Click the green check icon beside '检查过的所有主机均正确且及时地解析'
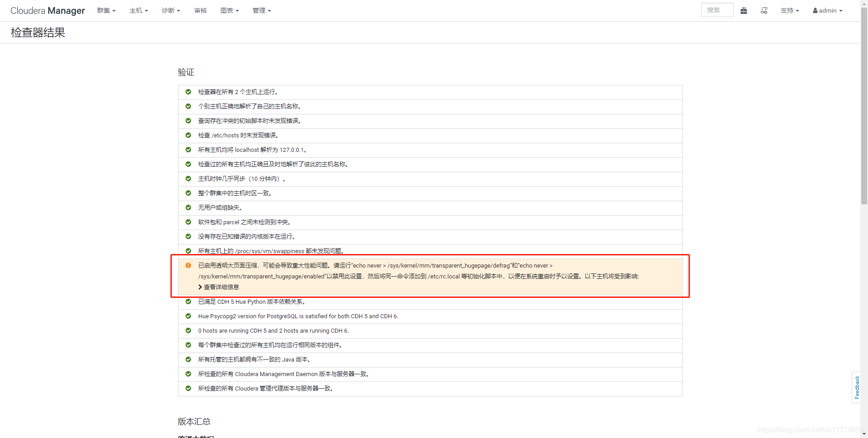This screenshot has height=438, width=868. [188, 164]
